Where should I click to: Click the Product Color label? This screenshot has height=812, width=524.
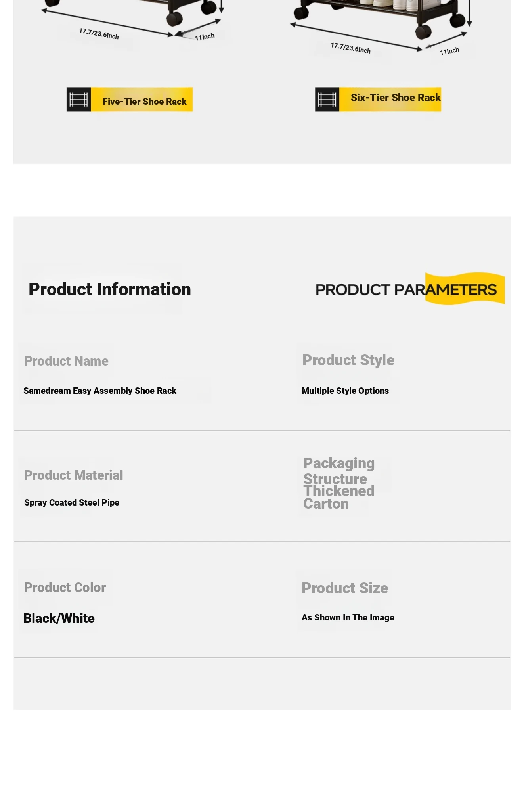pyautogui.click(x=65, y=588)
